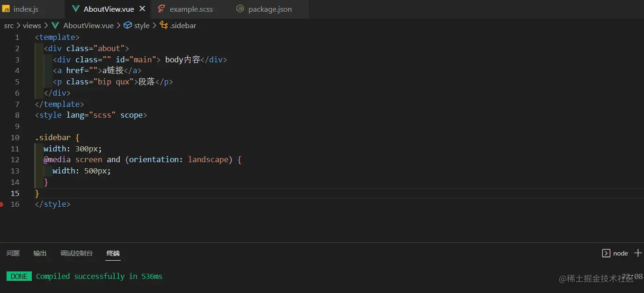Switch to the 输出 output panel

(40, 253)
